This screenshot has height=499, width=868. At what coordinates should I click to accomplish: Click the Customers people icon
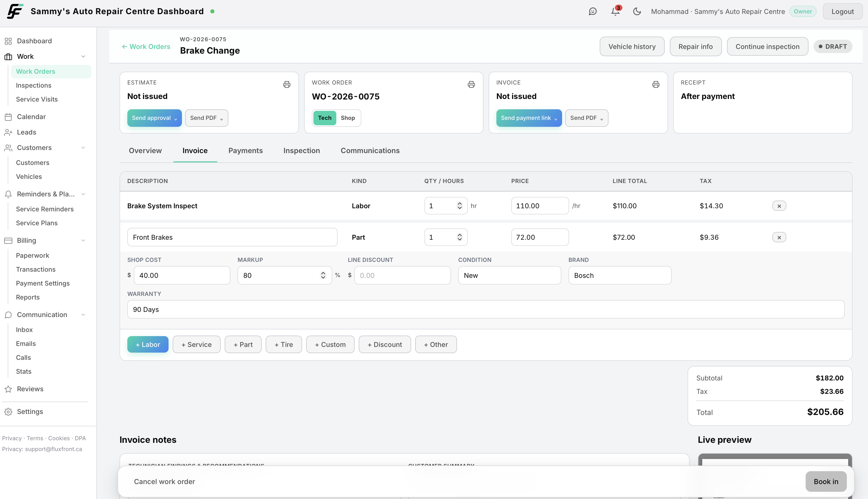[x=8, y=148]
